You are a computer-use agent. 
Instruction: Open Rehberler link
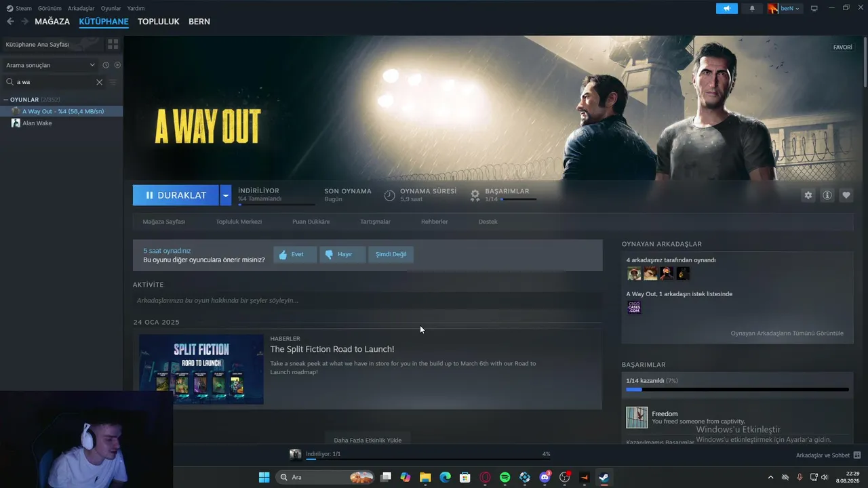[434, 222]
